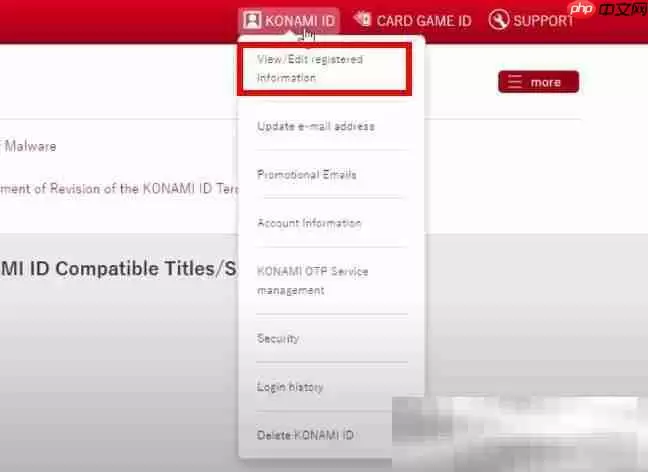Viewport: 648px width, 472px height.
Task: Click the wrench icon beside SUPPORT
Action: (x=498, y=20)
